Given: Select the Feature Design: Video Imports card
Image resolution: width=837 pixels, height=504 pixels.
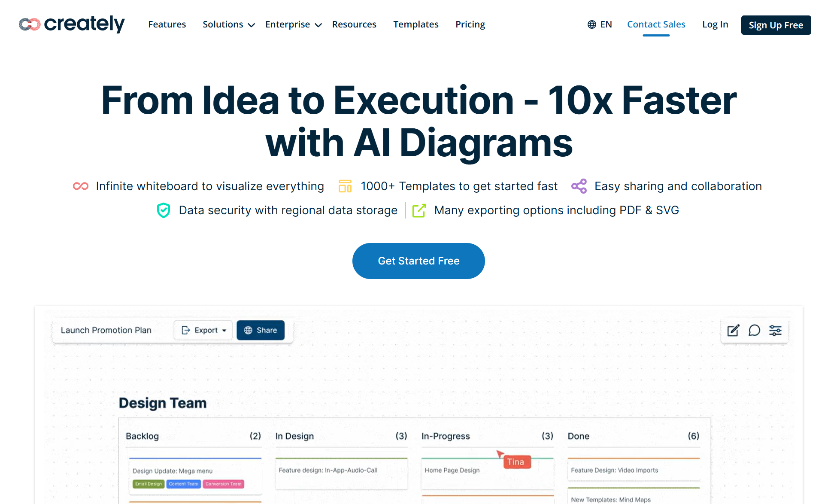Looking at the screenshot, I should [x=634, y=470].
